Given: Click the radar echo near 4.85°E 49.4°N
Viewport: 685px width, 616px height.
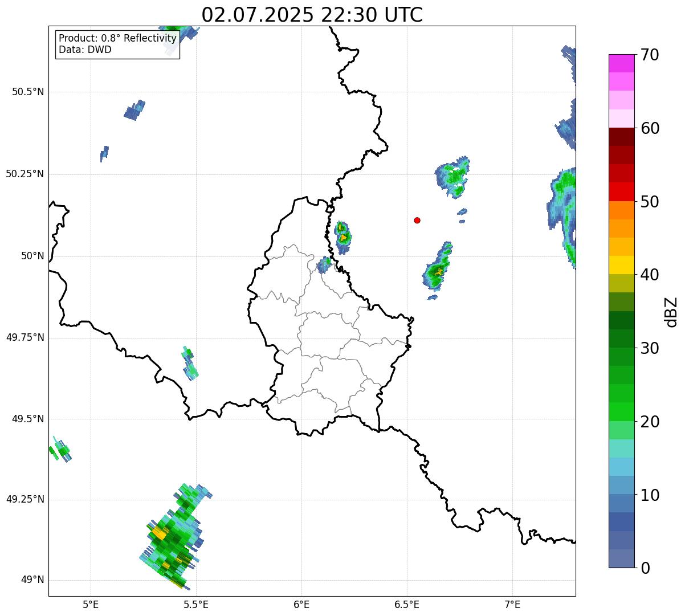Looking at the screenshot, I should pyautogui.click(x=60, y=450).
